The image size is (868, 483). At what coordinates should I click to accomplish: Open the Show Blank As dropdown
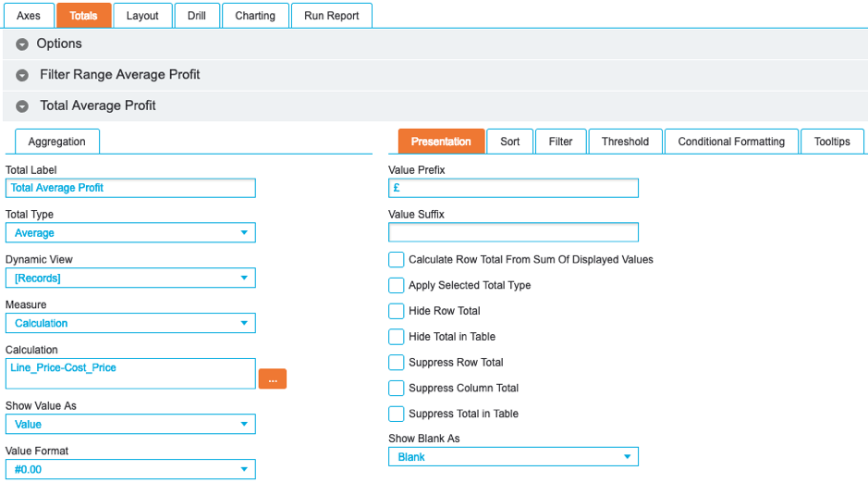click(513, 457)
